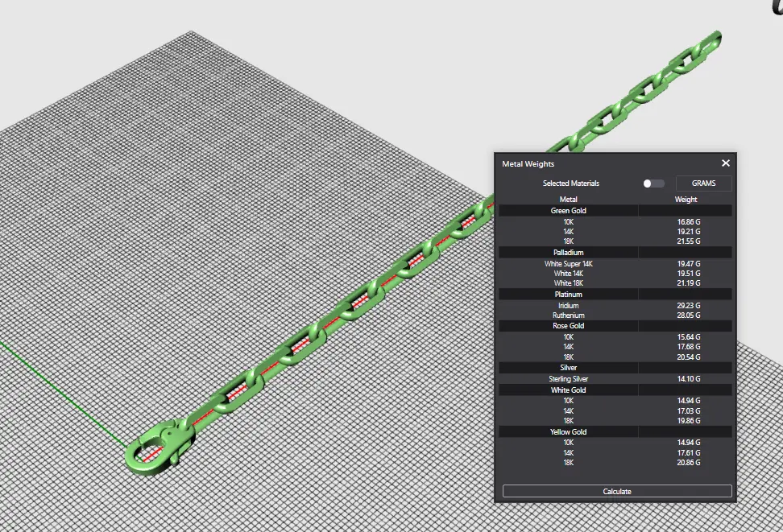Click the 20.54 G weight value

tap(689, 357)
